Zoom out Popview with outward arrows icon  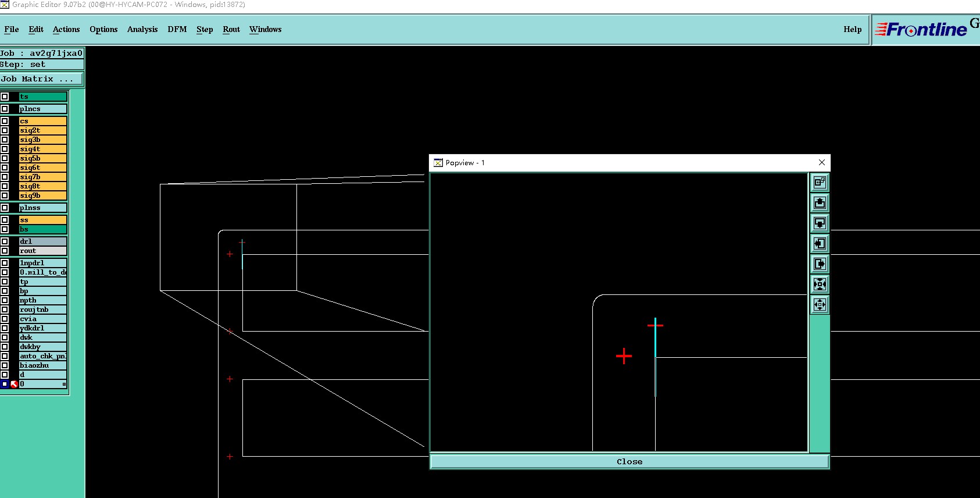click(x=820, y=304)
